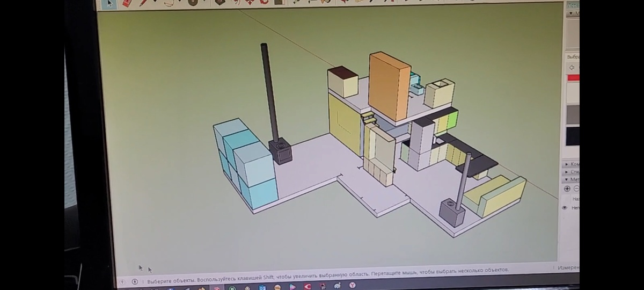Collapse the top 'М...' panel header
The height and width of the screenshot is (290, 644).
pyautogui.click(x=573, y=13)
